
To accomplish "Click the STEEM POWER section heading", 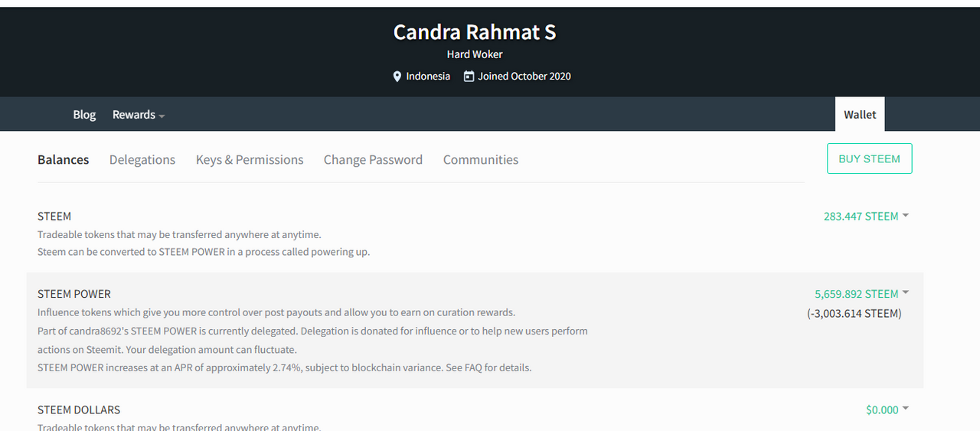I will [74, 294].
